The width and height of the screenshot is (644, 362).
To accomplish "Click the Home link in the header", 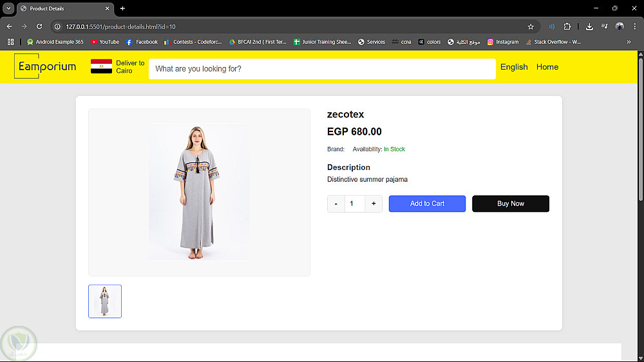I will pos(547,67).
